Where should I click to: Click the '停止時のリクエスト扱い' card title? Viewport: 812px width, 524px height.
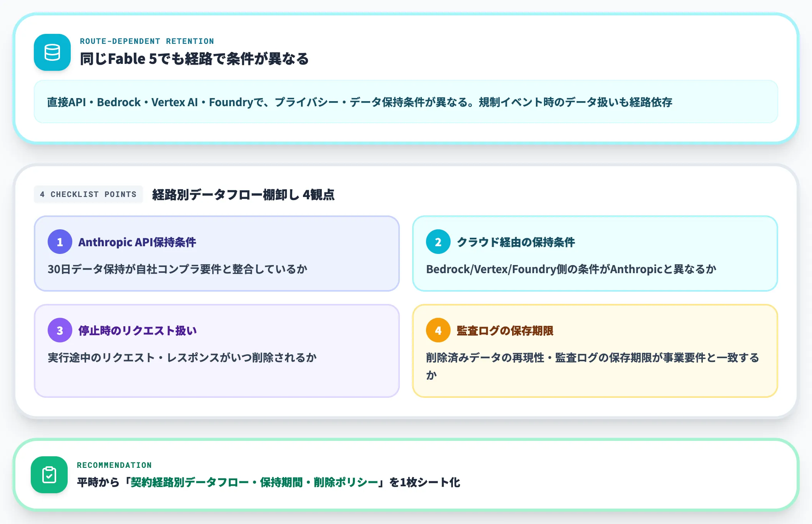(x=138, y=330)
